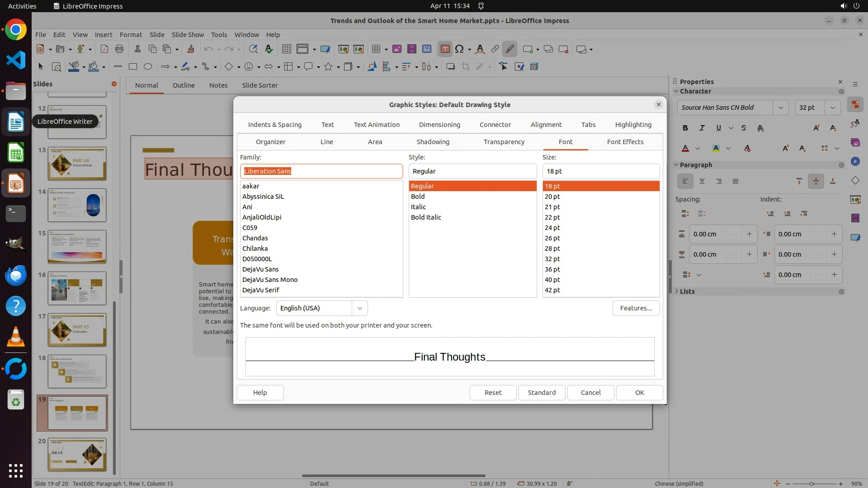Open the Slide Show menu
This screenshot has width=868, height=488.
tap(188, 34)
